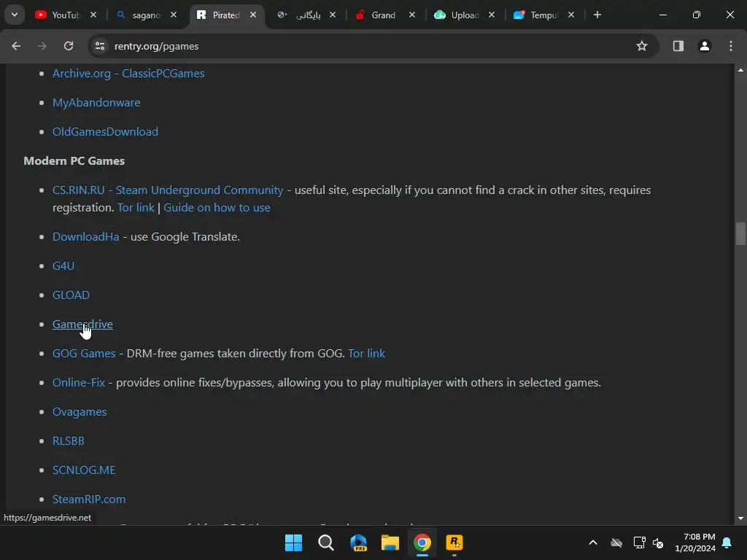Click the muted volume tray icon
This screenshot has height=560, width=747.
tap(659, 542)
